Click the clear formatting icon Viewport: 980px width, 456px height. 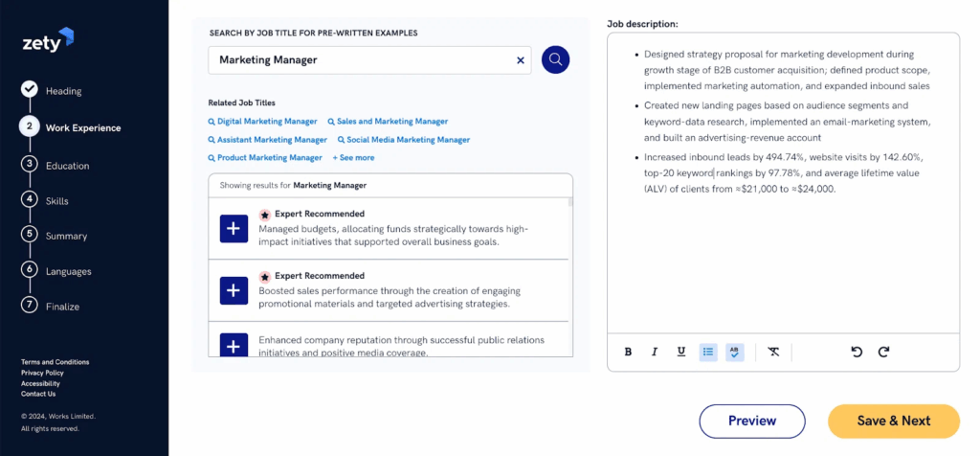tap(773, 352)
